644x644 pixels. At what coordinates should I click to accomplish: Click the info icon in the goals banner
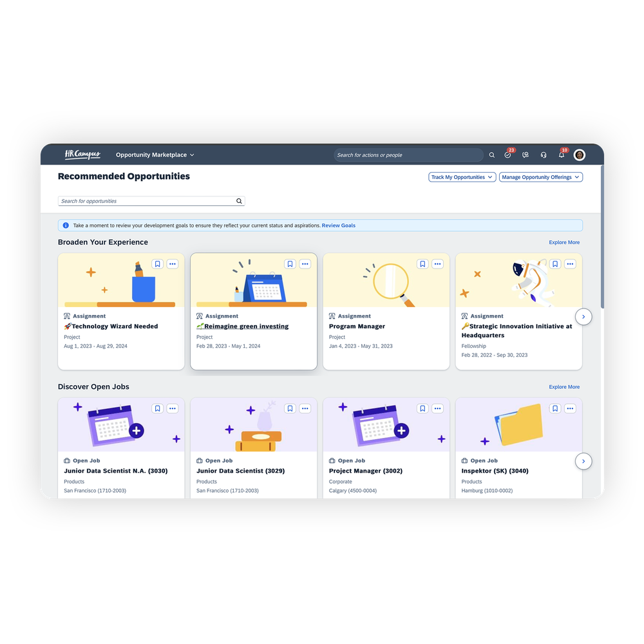[65, 225]
